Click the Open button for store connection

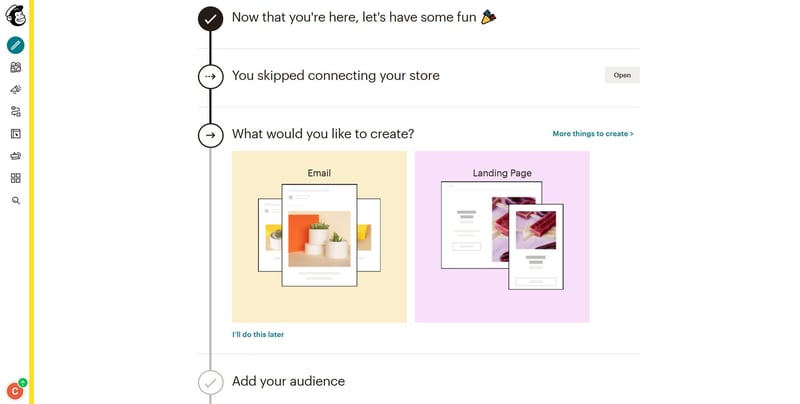click(622, 75)
